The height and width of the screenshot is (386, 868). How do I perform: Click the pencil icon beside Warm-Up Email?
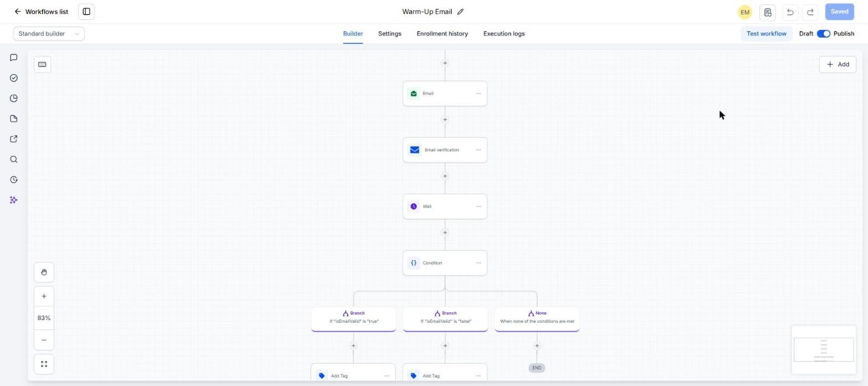(461, 12)
